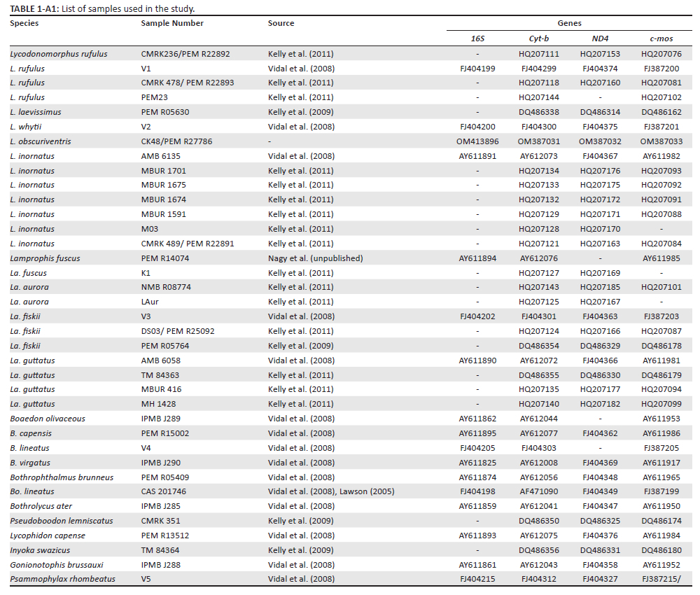Select sample number CAS 201746
The height and width of the screenshot is (595, 700).
(165, 491)
